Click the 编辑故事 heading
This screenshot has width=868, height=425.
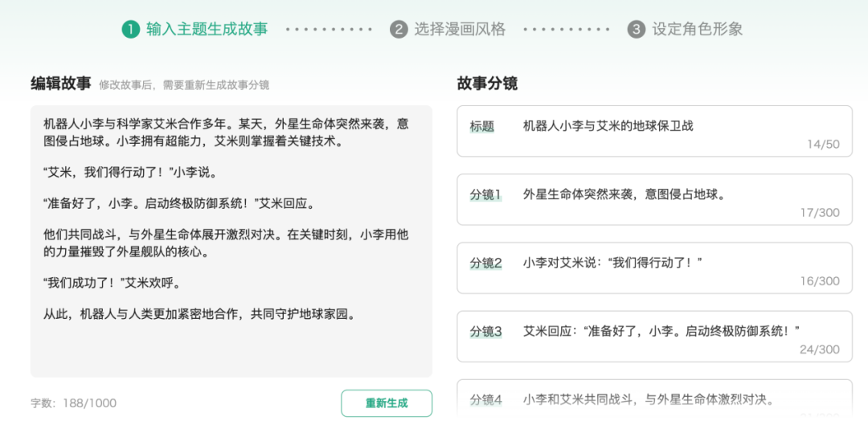click(x=60, y=84)
